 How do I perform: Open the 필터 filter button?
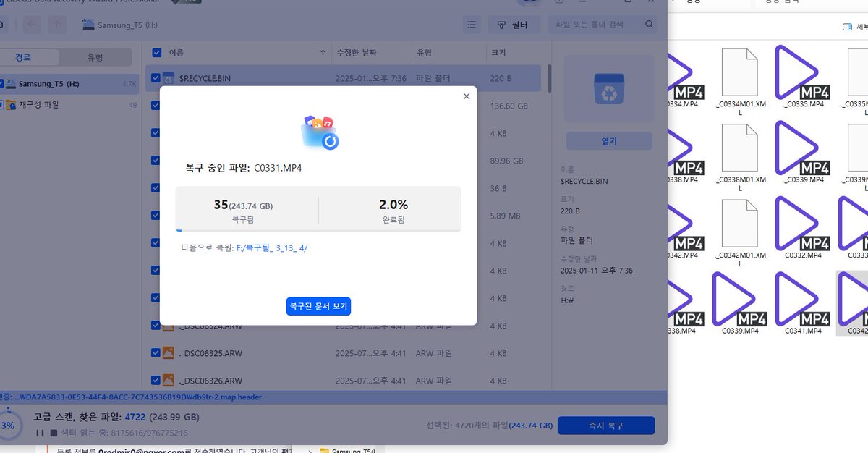coord(514,25)
